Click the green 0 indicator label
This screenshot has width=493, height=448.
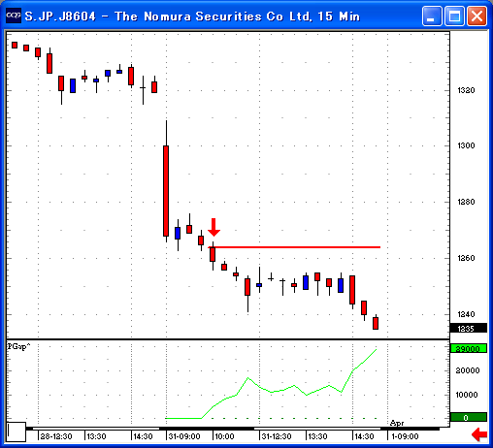[469, 417]
